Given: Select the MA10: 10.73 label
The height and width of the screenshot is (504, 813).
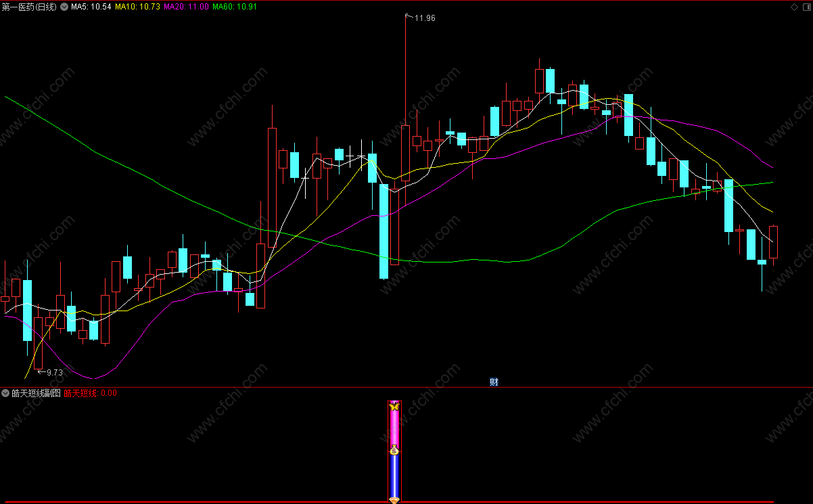Looking at the screenshot, I should tap(137, 7).
